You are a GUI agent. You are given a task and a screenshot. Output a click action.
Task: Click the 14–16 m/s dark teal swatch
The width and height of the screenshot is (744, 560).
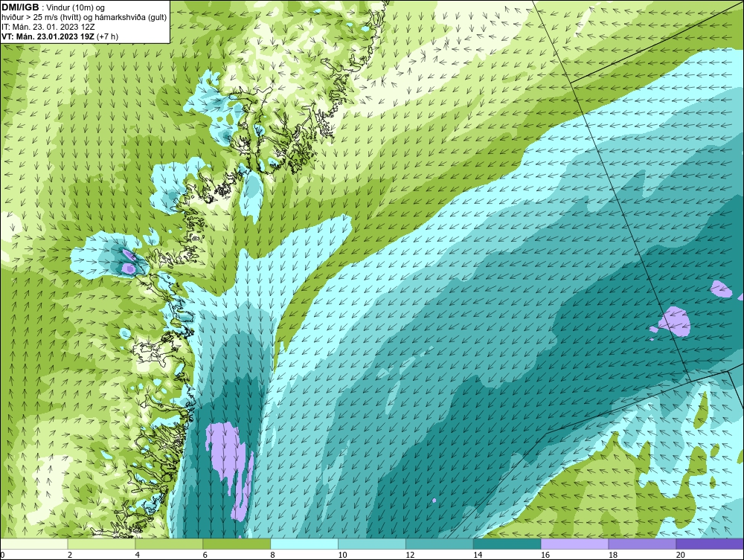tap(507, 544)
